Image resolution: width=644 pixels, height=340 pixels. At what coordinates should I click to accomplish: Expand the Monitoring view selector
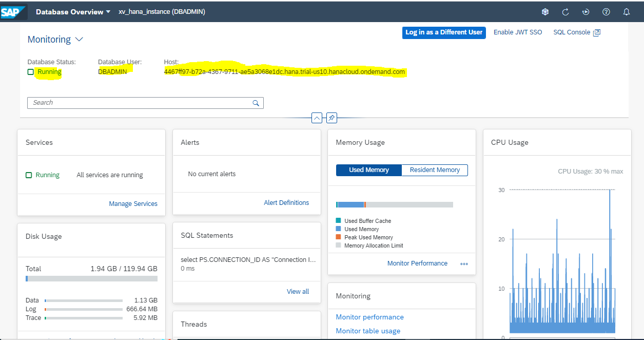(79, 39)
